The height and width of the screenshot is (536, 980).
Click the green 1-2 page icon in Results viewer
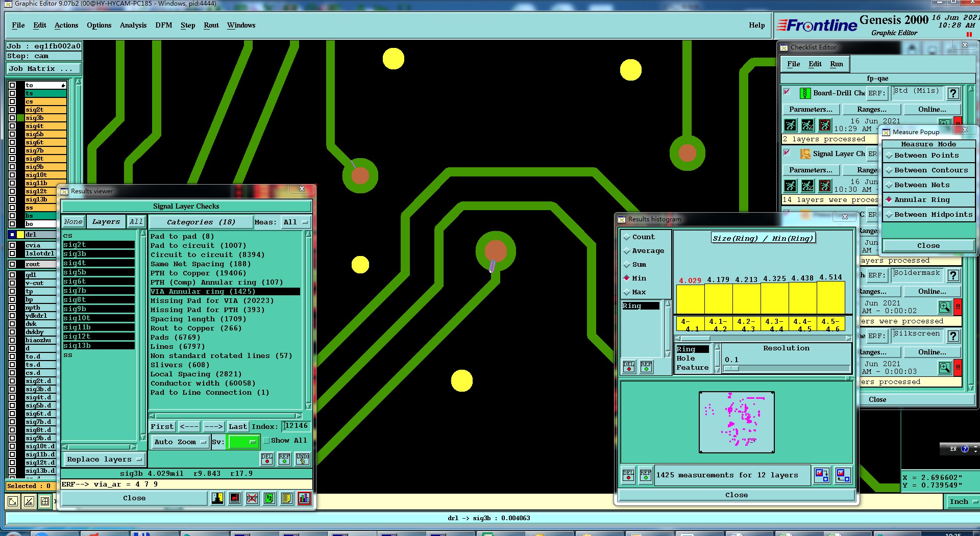269,498
